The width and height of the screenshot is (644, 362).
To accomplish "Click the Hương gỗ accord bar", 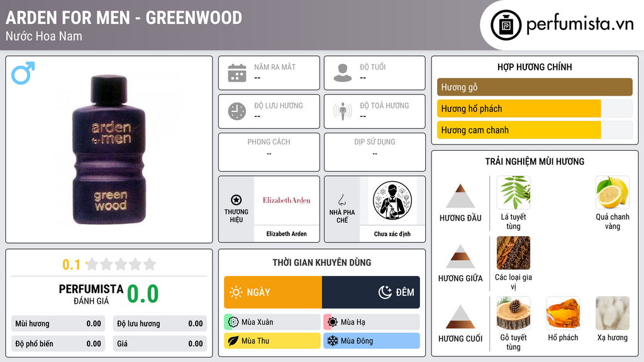I will point(535,87).
